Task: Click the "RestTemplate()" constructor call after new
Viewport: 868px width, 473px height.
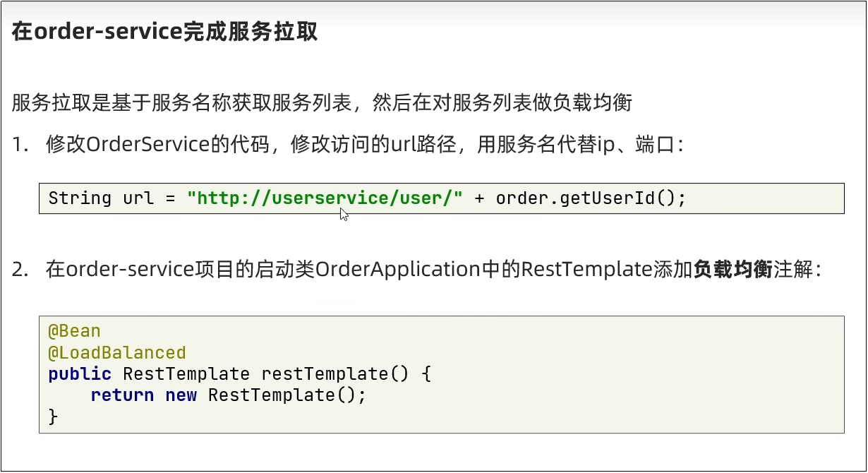Action: tap(287, 395)
